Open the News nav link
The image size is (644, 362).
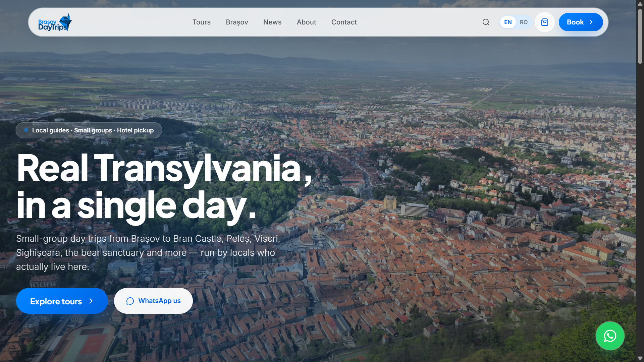[x=272, y=22]
